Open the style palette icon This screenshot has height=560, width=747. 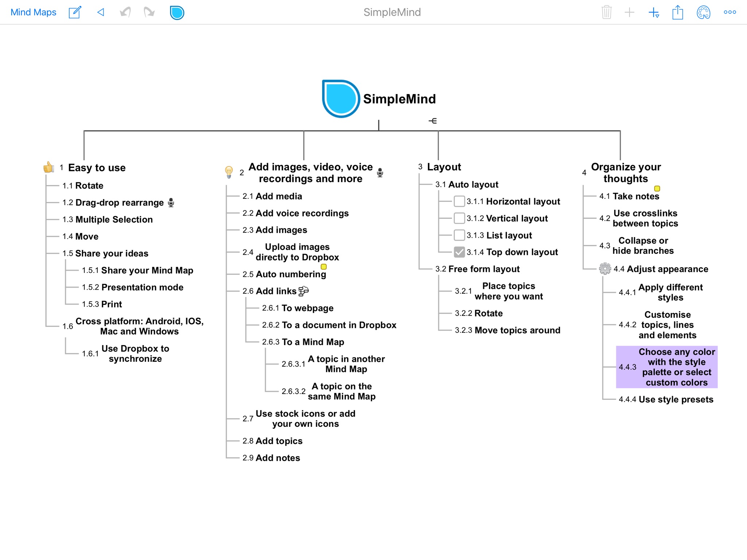pyautogui.click(x=703, y=12)
